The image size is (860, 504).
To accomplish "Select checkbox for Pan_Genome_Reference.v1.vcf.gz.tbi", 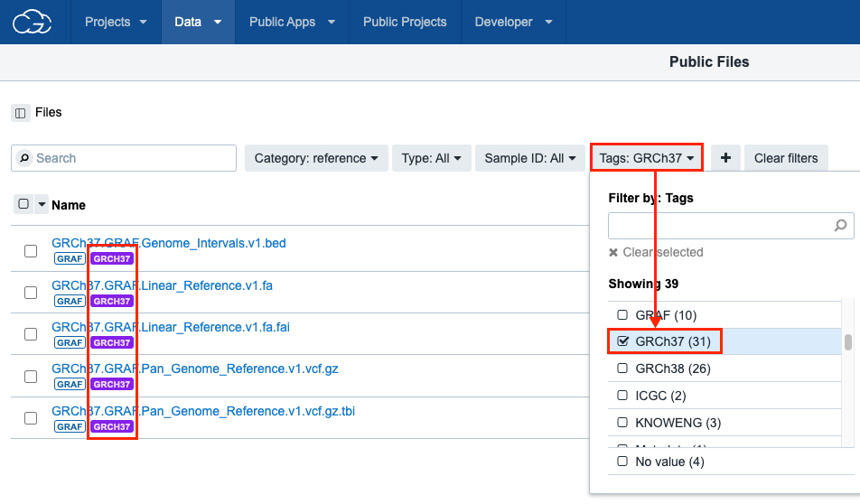I will point(31,418).
